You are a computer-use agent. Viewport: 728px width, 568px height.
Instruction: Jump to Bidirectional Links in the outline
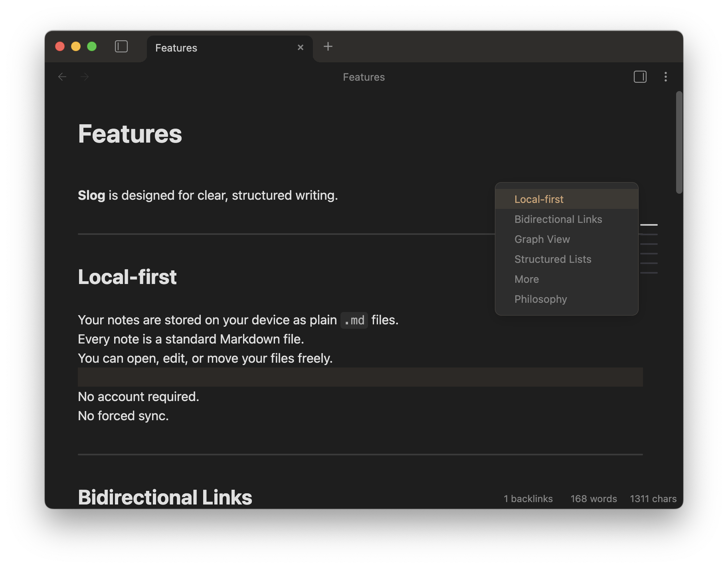click(558, 219)
